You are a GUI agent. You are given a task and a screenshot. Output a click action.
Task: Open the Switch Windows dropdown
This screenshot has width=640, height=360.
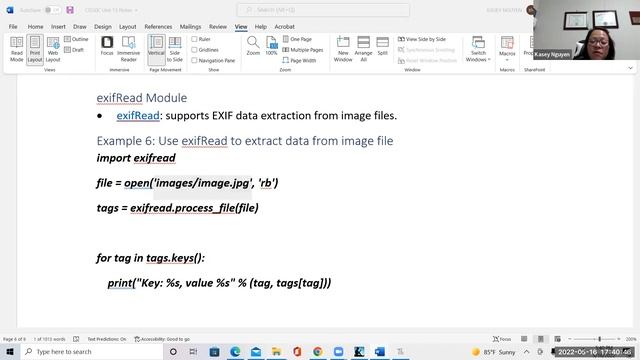(x=478, y=49)
